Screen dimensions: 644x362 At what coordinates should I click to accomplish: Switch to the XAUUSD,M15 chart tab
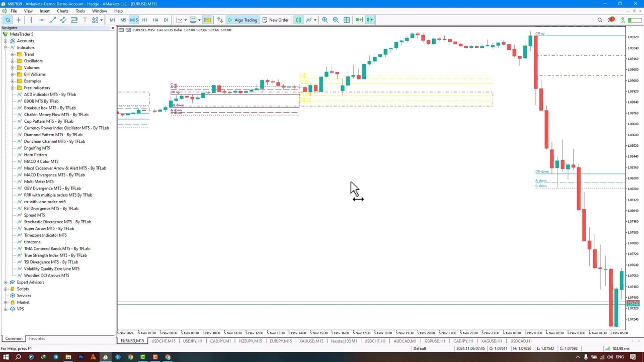tap(311, 341)
